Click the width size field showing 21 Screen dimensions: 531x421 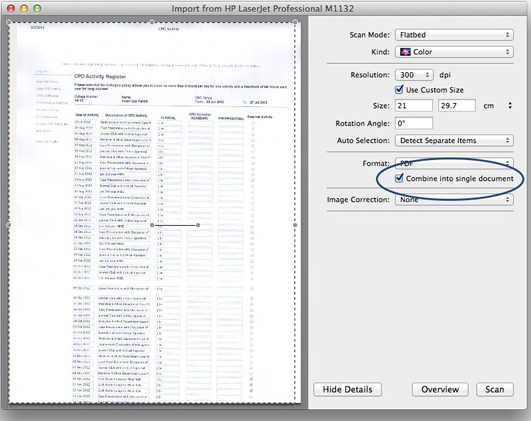tap(414, 106)
